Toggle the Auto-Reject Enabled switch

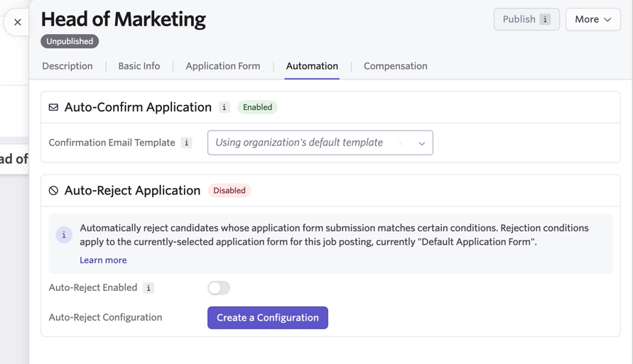219,288
